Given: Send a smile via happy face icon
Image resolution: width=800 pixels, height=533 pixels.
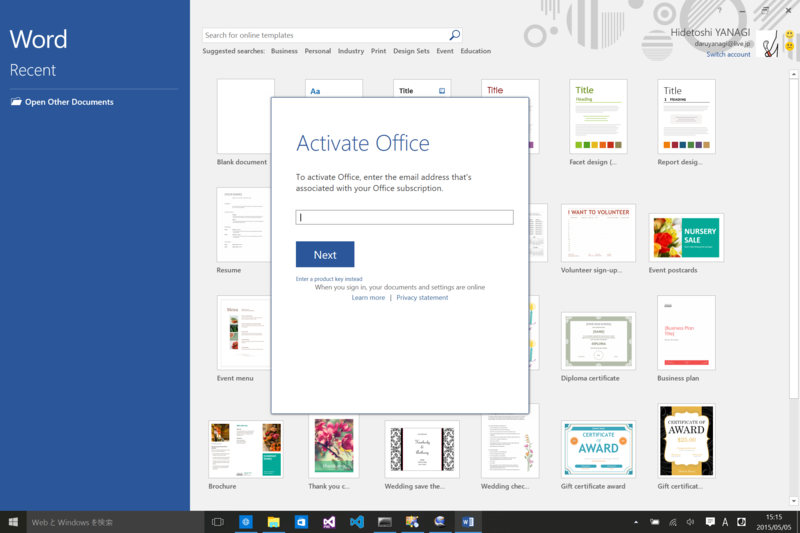Looking at the screenshot, I should tap(789, 35).
